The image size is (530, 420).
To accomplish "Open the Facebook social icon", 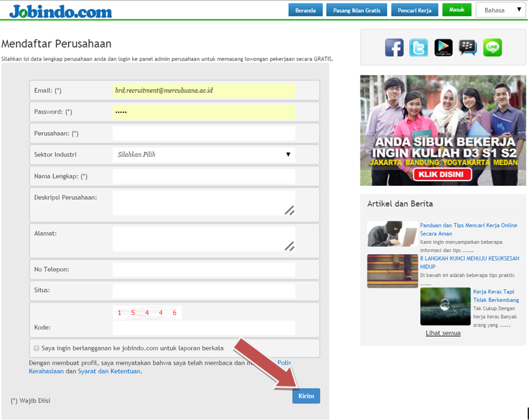I will click(394, 48).
